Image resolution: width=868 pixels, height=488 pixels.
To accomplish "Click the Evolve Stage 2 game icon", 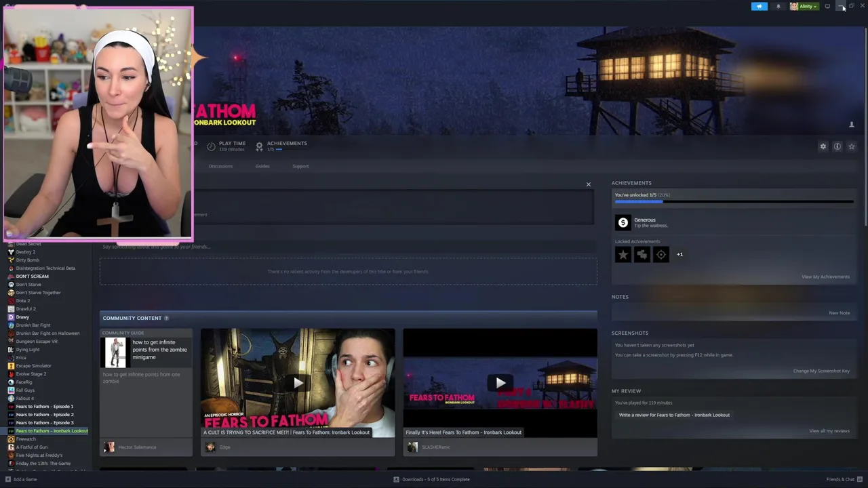I will (x=11, y=374).
